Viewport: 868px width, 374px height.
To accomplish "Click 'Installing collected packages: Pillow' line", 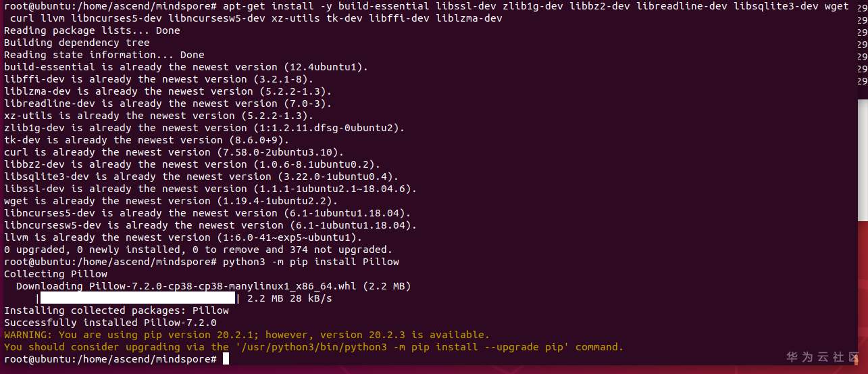I will (x=116, y=310).
